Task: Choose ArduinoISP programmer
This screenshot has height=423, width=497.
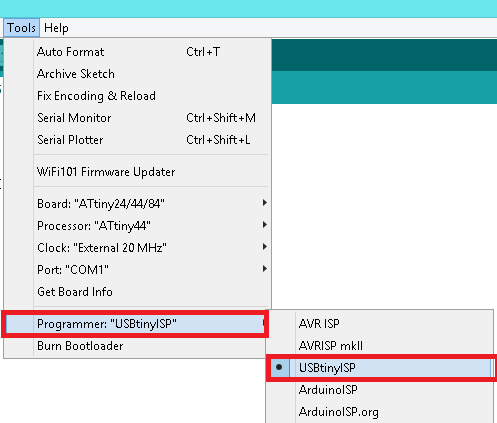Action: [380, 389]
